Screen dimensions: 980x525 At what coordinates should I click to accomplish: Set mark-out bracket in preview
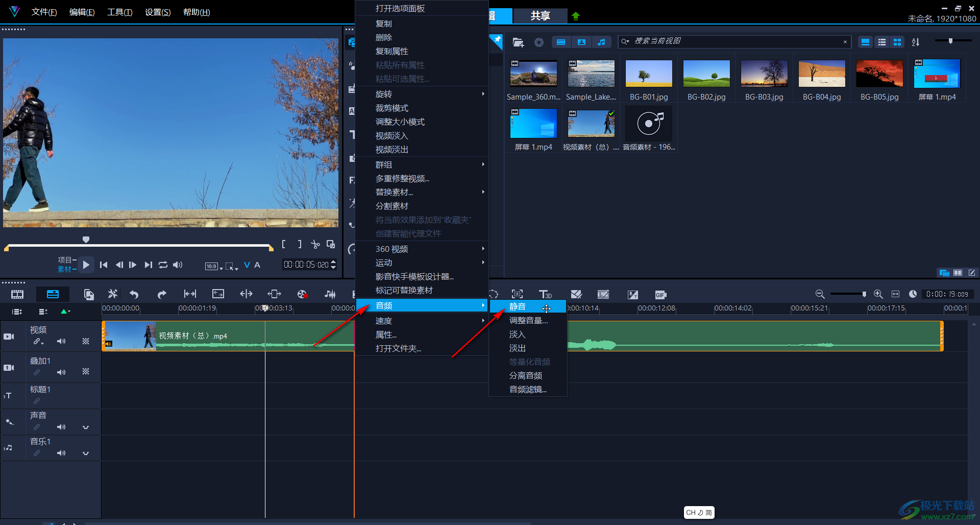[x=300, y=245]
